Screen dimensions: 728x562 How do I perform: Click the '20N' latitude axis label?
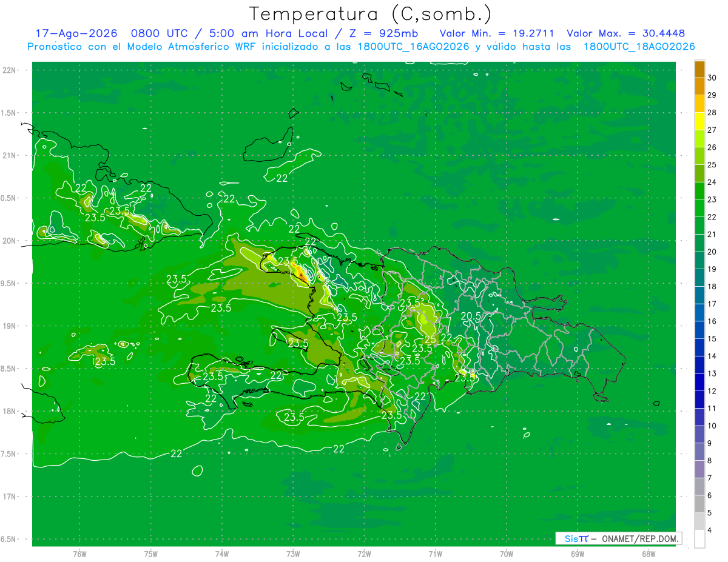pos(8,241)
